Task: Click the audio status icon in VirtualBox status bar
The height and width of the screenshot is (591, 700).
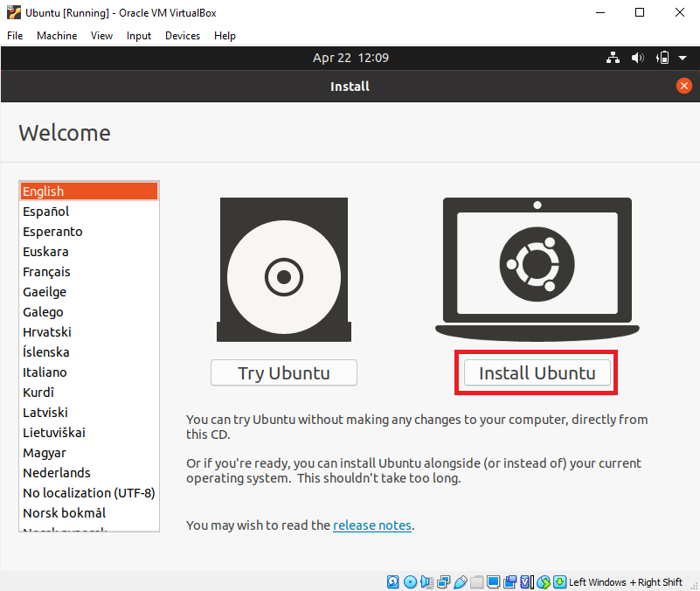Action: (x=426, y=581)
